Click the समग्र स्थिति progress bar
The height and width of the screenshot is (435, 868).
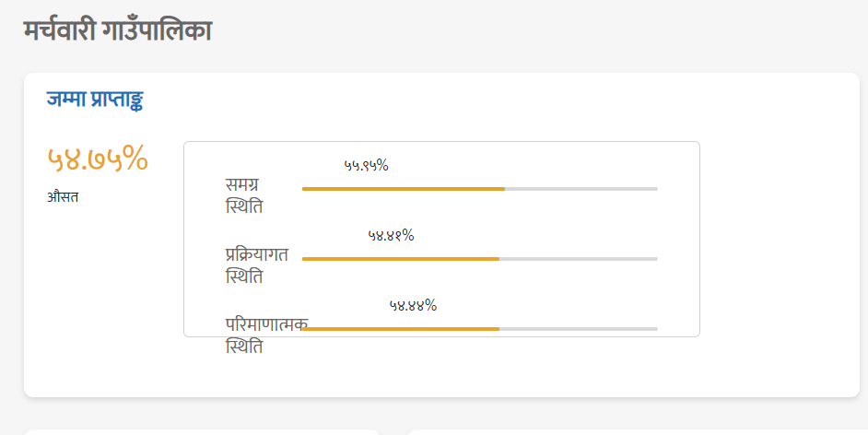coord(480,189)
